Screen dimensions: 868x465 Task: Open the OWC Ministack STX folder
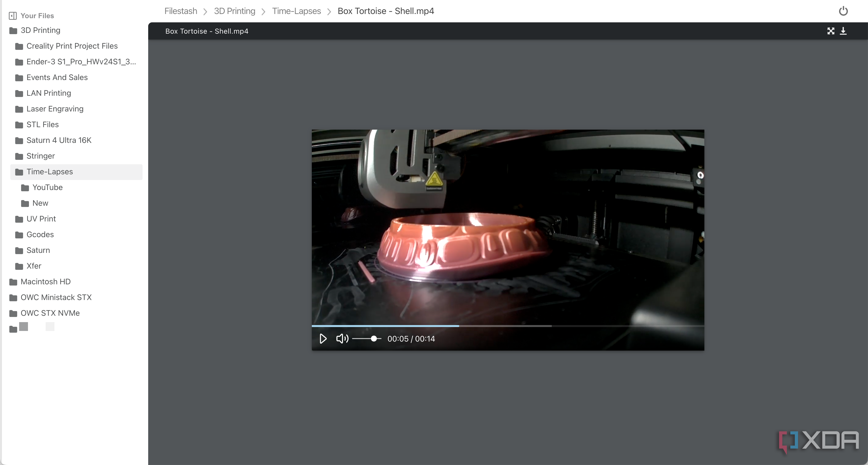pyautogui.click(x=56, y=297)
